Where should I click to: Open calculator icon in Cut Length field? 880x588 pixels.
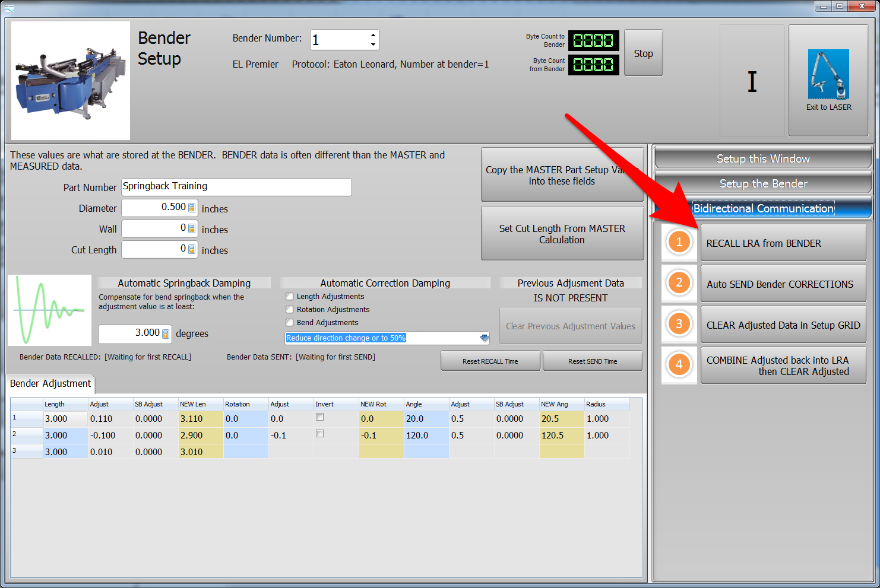coord(192,249)
